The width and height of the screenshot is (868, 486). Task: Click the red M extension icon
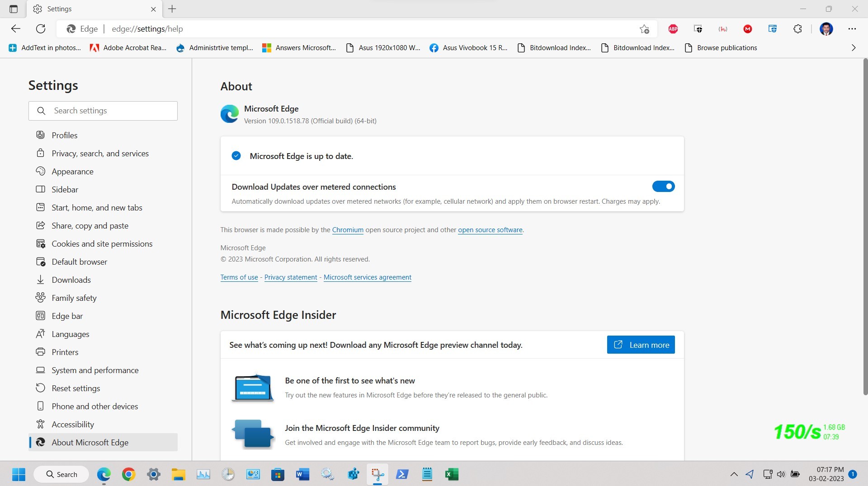748,29
